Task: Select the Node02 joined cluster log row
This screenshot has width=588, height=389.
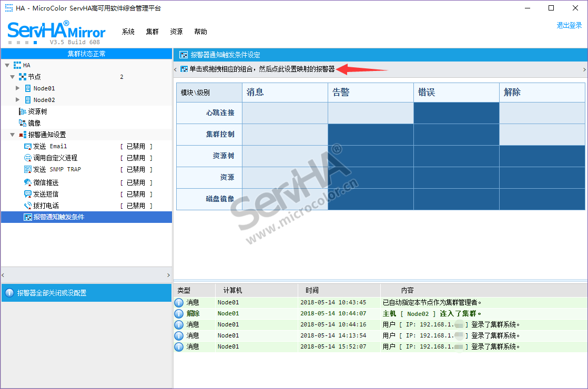Action: pos(380,313)
